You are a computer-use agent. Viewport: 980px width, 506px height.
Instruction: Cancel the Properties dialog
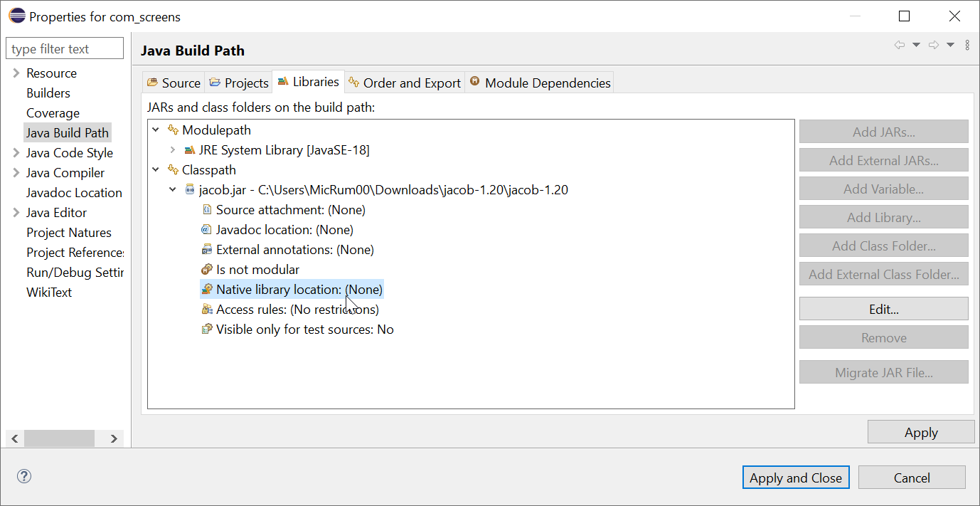(x=912, y=478)
